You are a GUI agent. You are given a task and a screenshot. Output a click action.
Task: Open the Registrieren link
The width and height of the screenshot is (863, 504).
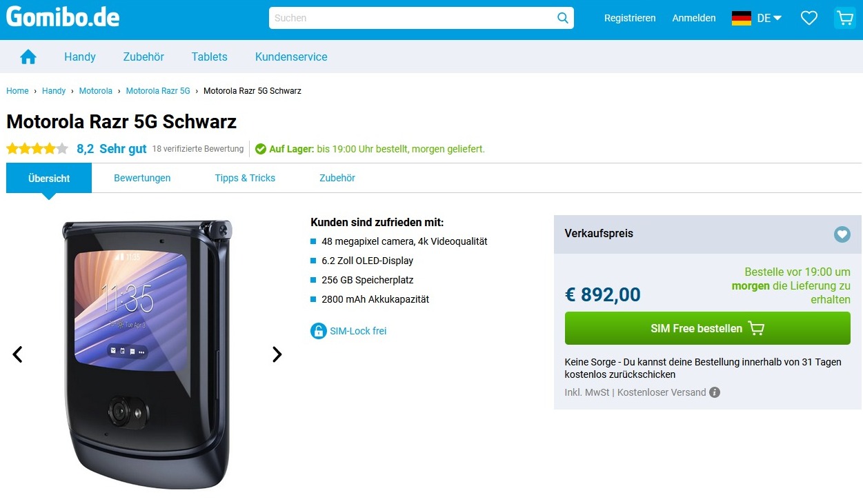click(x=630, y=18)
